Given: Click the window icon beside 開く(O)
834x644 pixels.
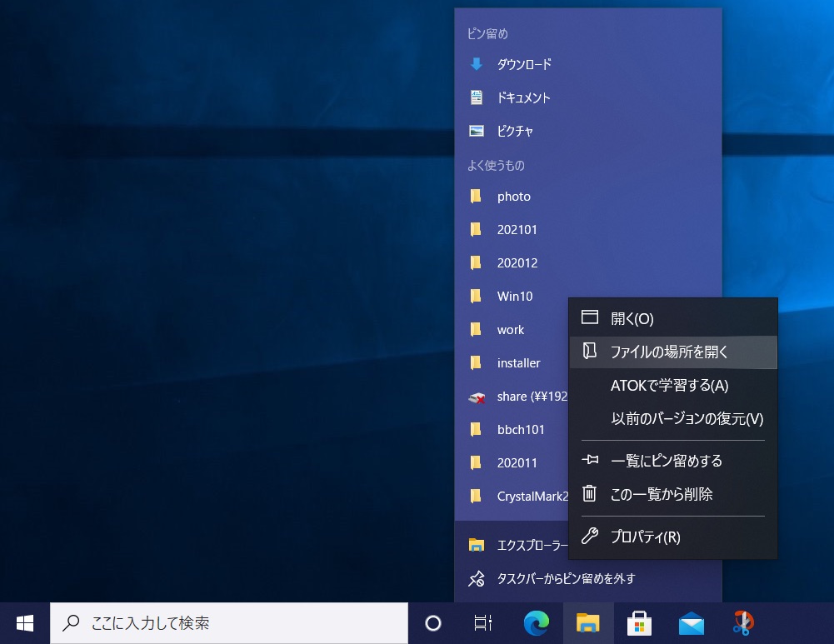Looking at the screenshot, I should pos(590,317).
